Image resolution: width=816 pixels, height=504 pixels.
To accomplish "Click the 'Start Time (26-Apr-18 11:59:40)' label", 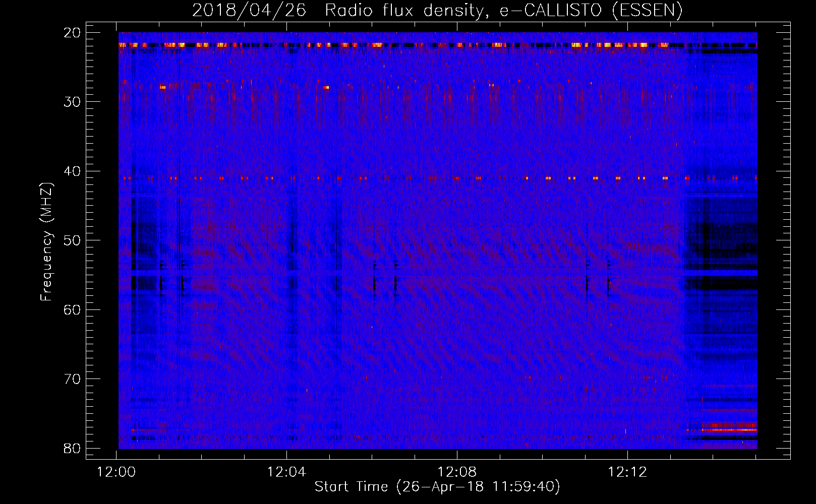I will coord(437,487).
